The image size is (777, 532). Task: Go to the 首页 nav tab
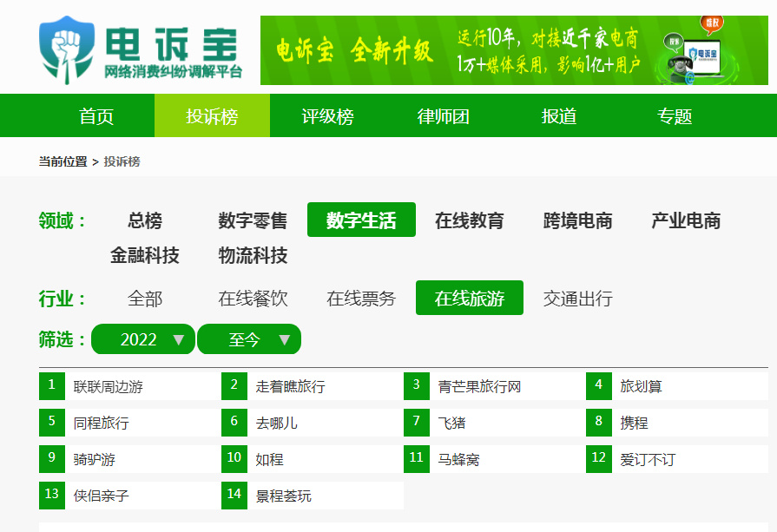96,116
